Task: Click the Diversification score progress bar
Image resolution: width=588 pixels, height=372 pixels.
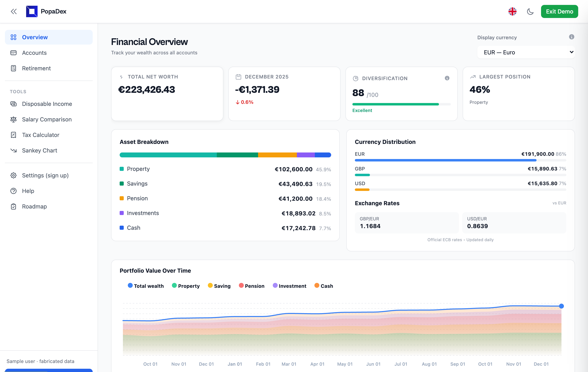Action: click(x=401, y=104)
